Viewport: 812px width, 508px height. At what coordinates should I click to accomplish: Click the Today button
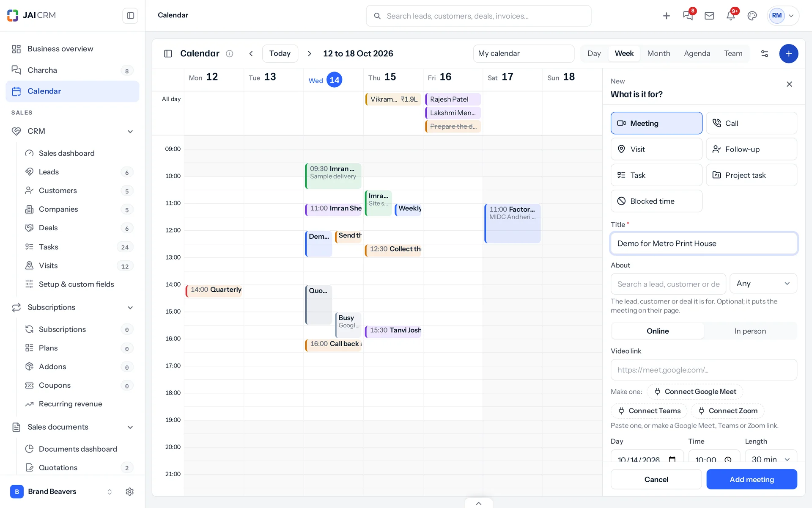tap(280, 54)
